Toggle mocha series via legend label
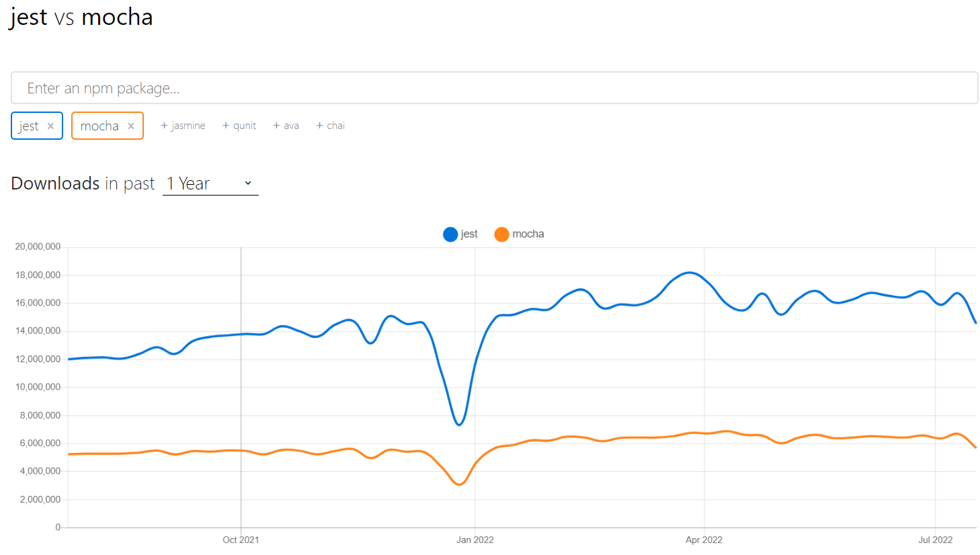The height and width of the screenshot is (555, 980). [x=528, y=234]
